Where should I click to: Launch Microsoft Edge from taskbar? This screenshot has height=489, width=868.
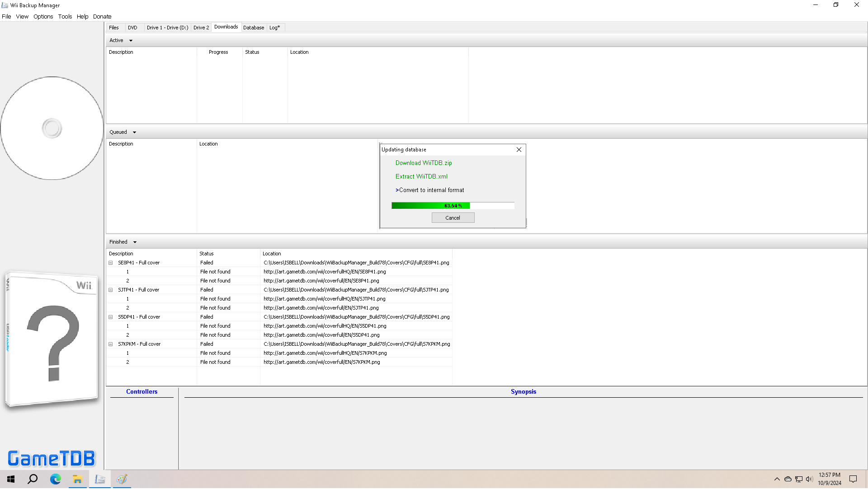pyautogui.click(x=55, y=480)
